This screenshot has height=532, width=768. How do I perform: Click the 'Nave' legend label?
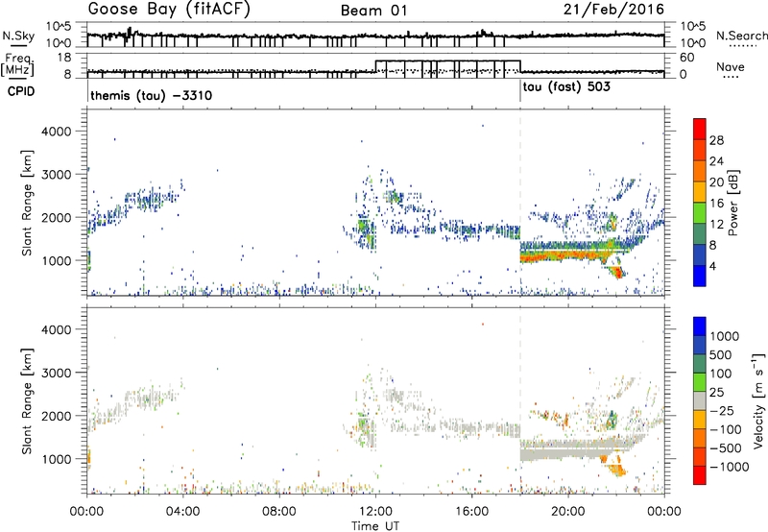point(731,66)
